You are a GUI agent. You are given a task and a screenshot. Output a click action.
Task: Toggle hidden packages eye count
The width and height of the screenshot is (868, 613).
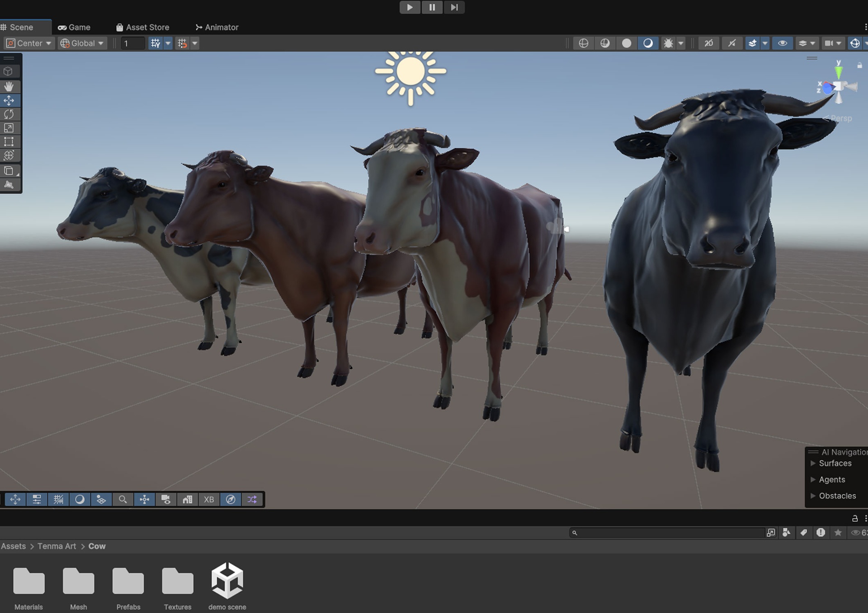point(859,533)
